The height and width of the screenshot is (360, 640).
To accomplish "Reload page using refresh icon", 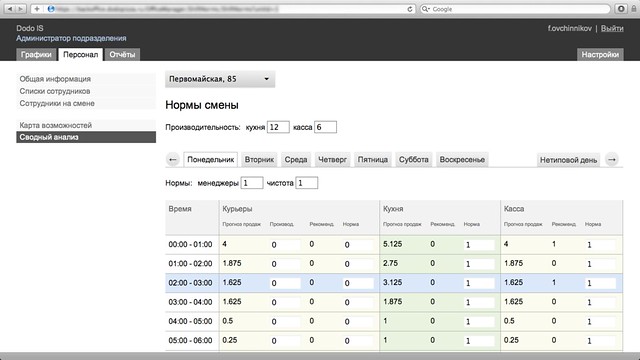I will click(409, 9).
